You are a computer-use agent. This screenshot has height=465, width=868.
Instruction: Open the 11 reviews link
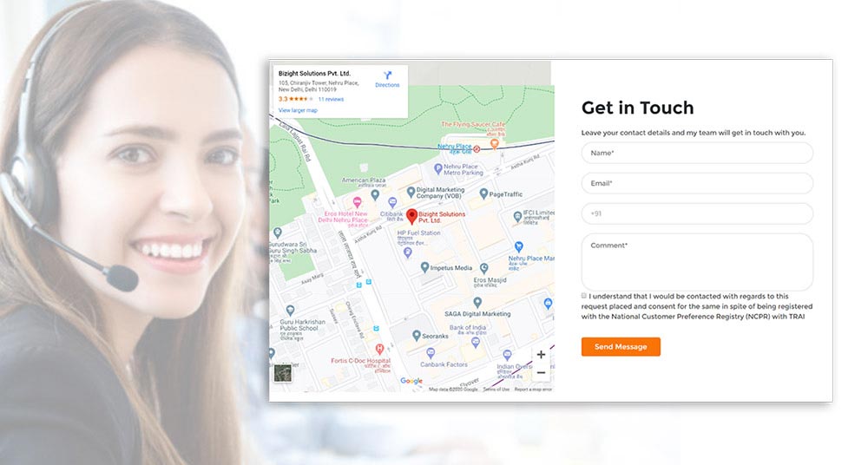coord(331,99)
